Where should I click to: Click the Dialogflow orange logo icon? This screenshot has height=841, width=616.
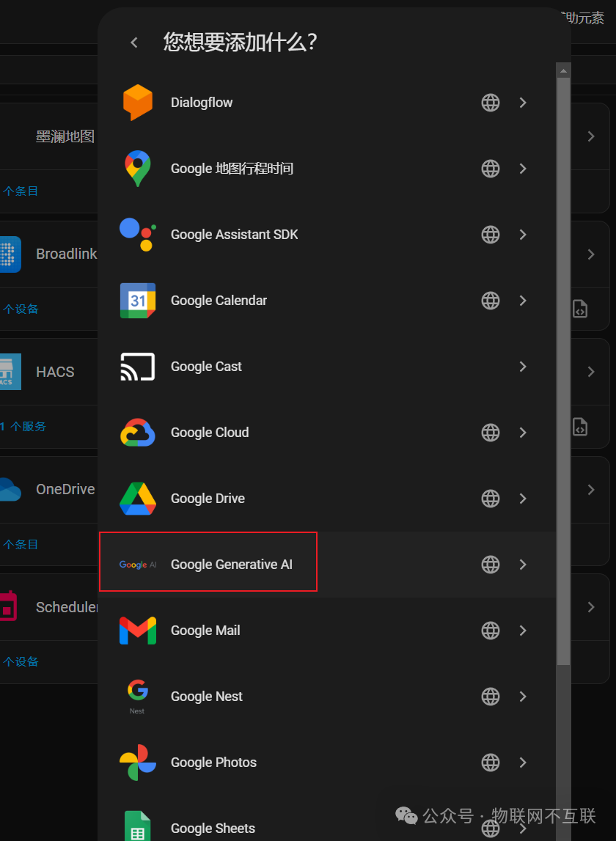pyautogui.click(x=138, y=103)
